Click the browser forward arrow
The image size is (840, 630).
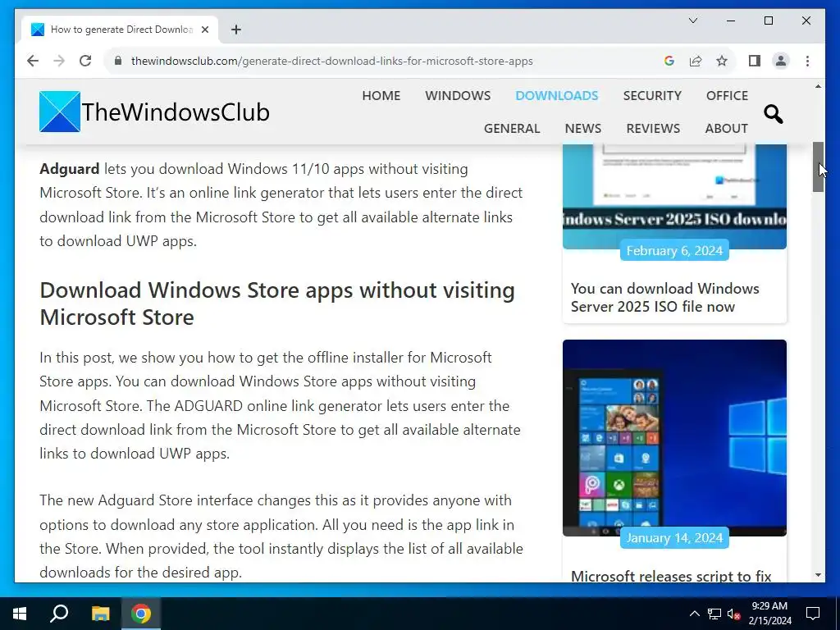(x=59, y=61)
